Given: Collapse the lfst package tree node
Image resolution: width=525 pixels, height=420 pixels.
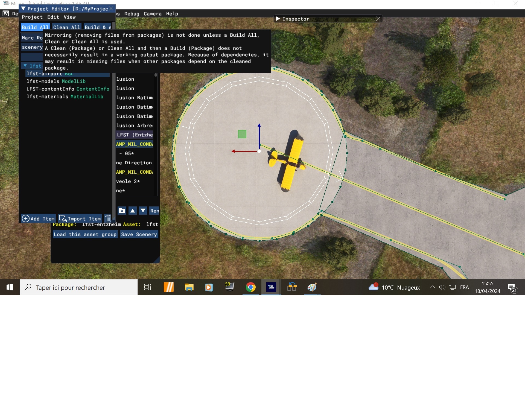Looking at the screenshot, I should coord(25,66).
